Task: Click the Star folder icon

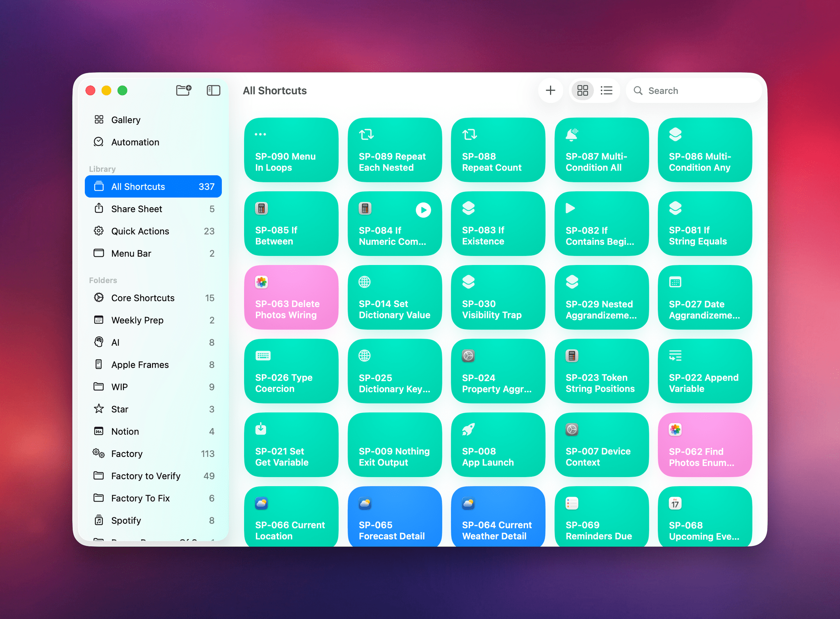Action: coord(99,409)
